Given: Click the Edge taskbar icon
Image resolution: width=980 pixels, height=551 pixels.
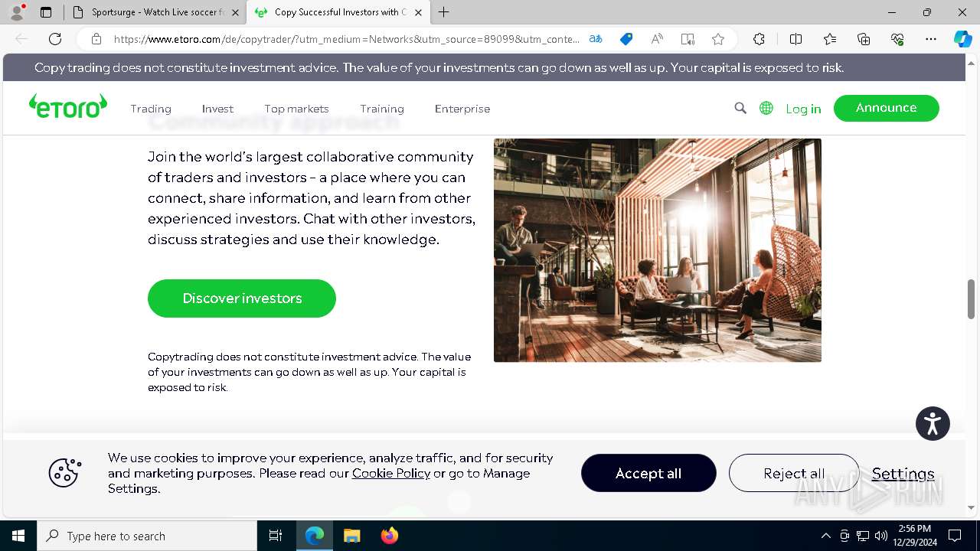Looking at the screenshot, I should tap(315, 536).
